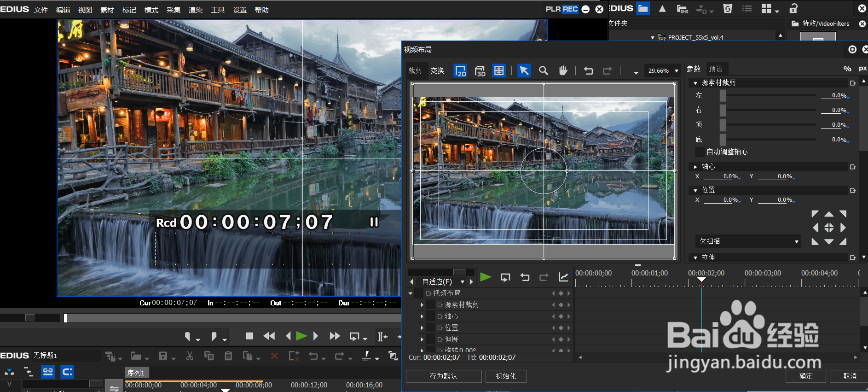Step to next frame in player
Viewport: 868px width, 392px height.
(316, 336)
